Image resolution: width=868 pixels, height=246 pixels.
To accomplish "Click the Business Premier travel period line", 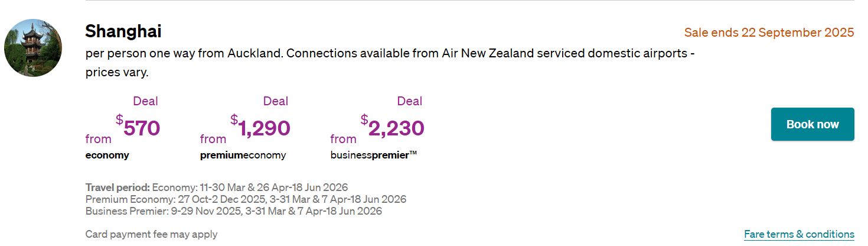I will pyautogui.click(x=234, y=211).
